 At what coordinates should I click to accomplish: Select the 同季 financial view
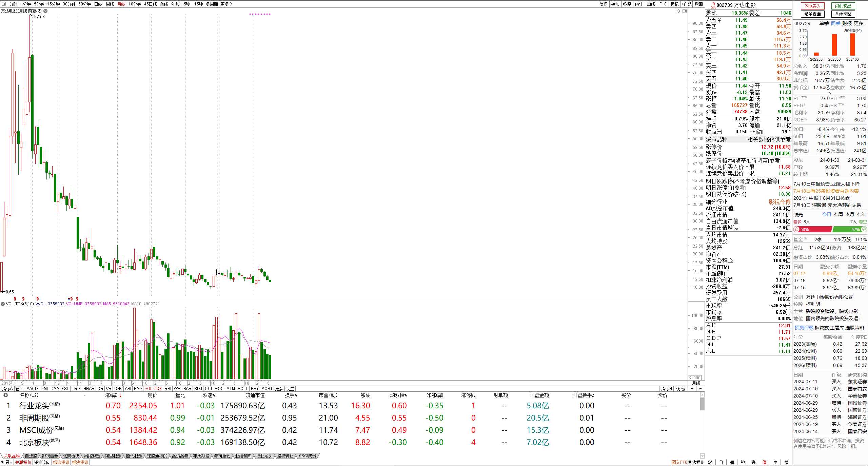[x=835, y=23]
